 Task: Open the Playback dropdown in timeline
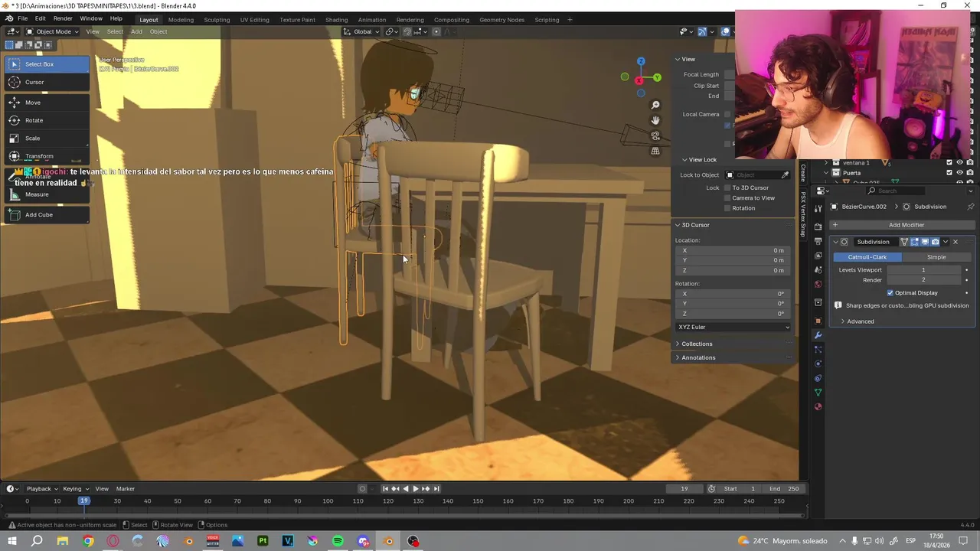pos(42,489)
